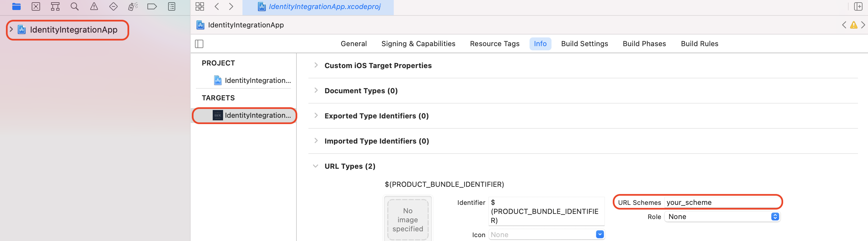Open the Source Control navigator
The height and width of the screenshot is (241, 868).
coord(36,6)
